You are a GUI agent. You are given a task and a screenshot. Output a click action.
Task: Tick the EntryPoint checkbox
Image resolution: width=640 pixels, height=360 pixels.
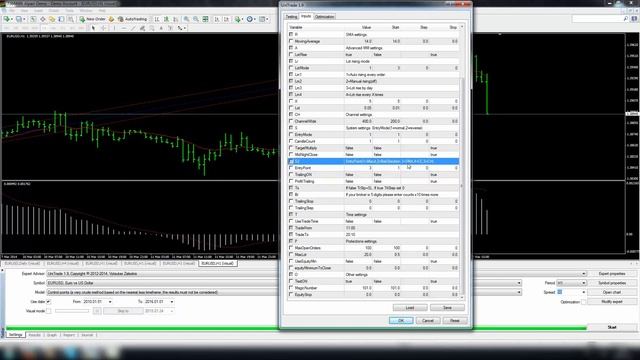tap(291, 168)
